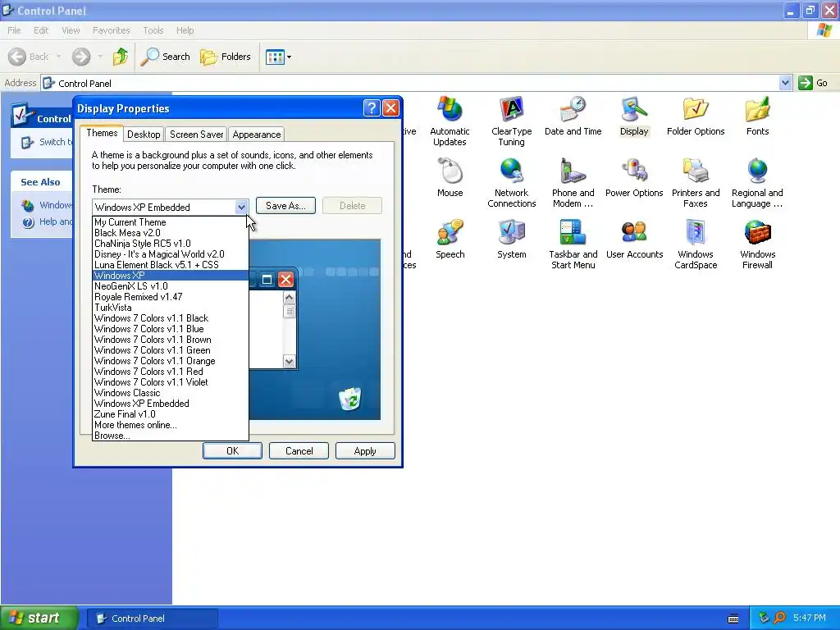Image resolution: width=840 pixels, height=630 pixels.
Task: Open the File menu
Action: [x=15, y=30]
